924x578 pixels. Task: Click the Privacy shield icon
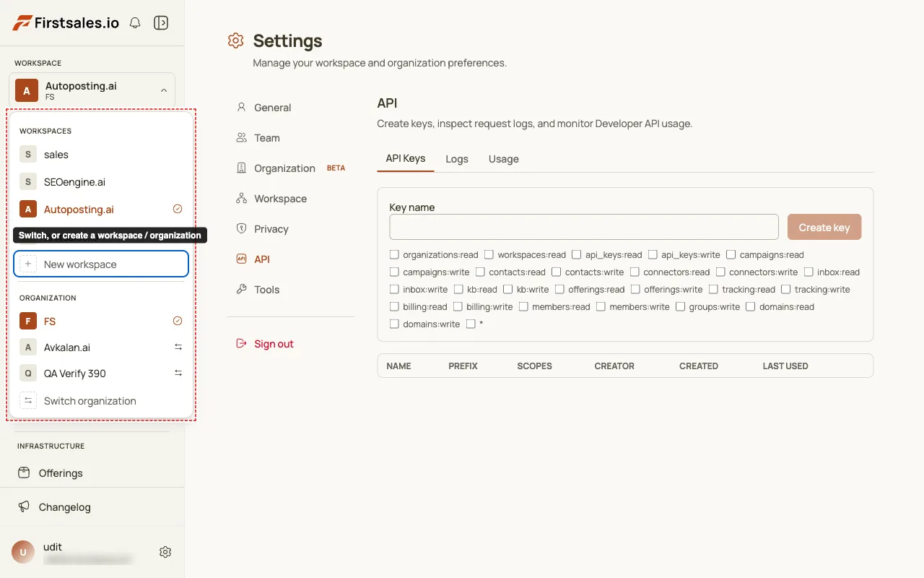(x=242, y=229)
